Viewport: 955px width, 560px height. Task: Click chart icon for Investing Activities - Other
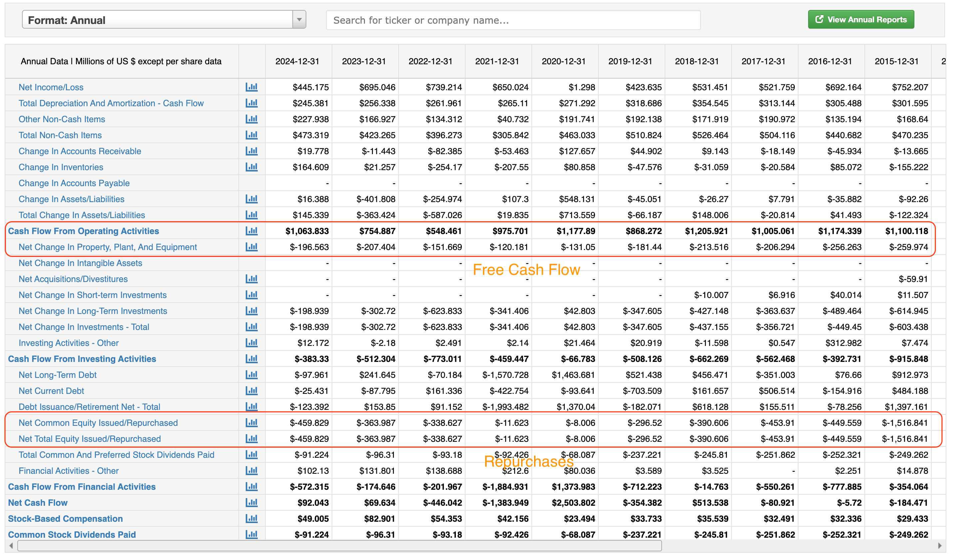click(251, 343)
